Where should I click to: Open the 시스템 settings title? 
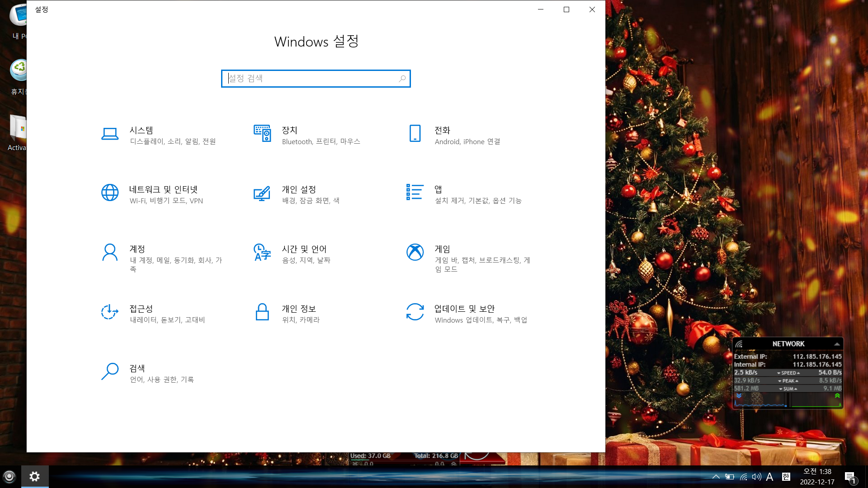pyautogui.click(x=142, y=130)
